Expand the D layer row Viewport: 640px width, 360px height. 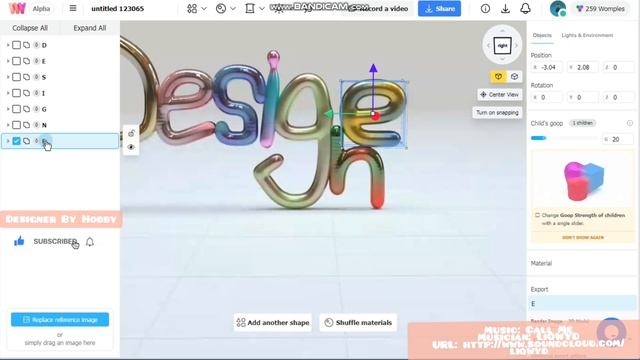tap(8, 45)
